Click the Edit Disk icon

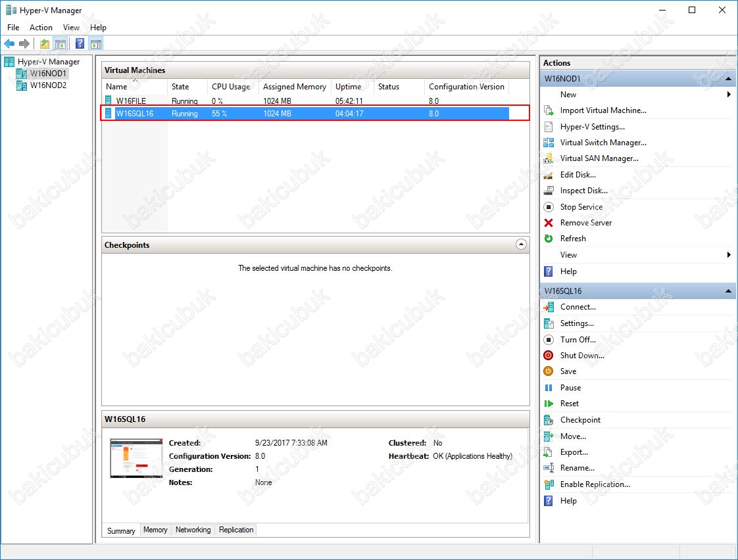coord(549,175)
